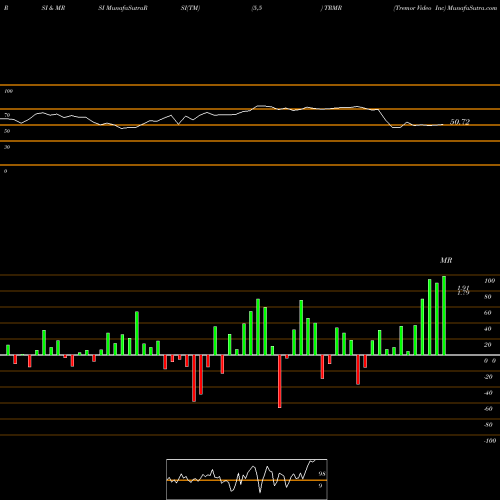Click '(Tremor Video Inc) MunafaSutra.com' title text
This screenshot has width=500, height=500.
(x=445, y=8)
